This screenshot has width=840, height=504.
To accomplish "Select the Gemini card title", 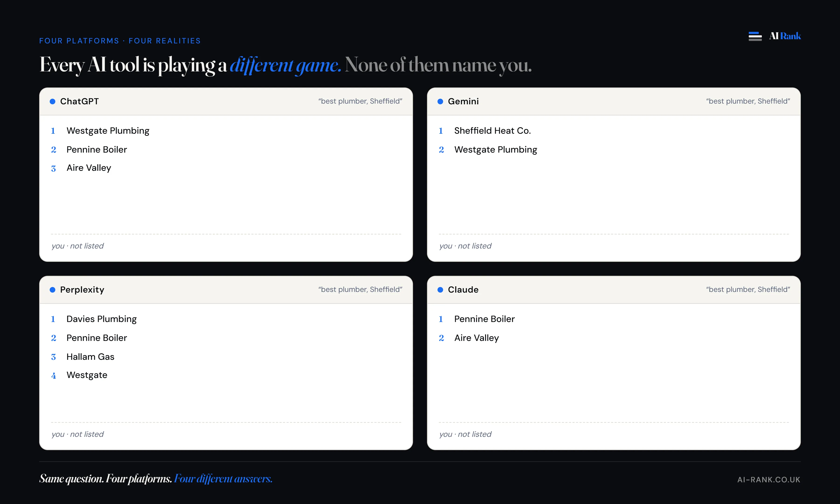I will pos(463,101).
